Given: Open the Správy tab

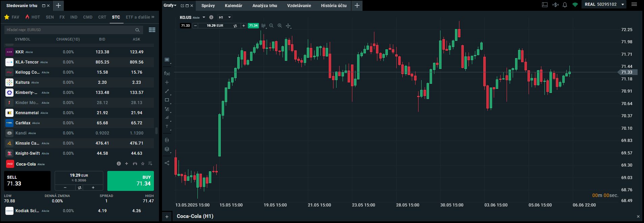Looking at the screenshot, I should [208, 5].
